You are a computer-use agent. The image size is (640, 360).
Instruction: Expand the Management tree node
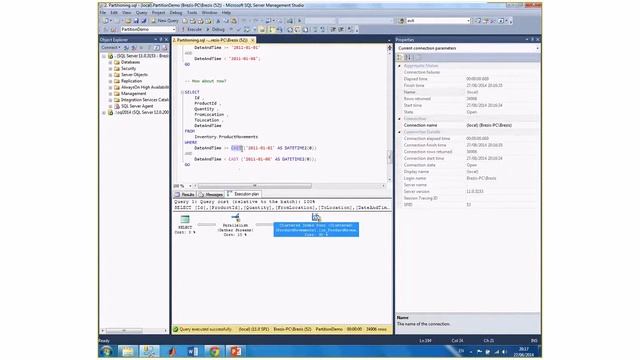coord(110,93)
